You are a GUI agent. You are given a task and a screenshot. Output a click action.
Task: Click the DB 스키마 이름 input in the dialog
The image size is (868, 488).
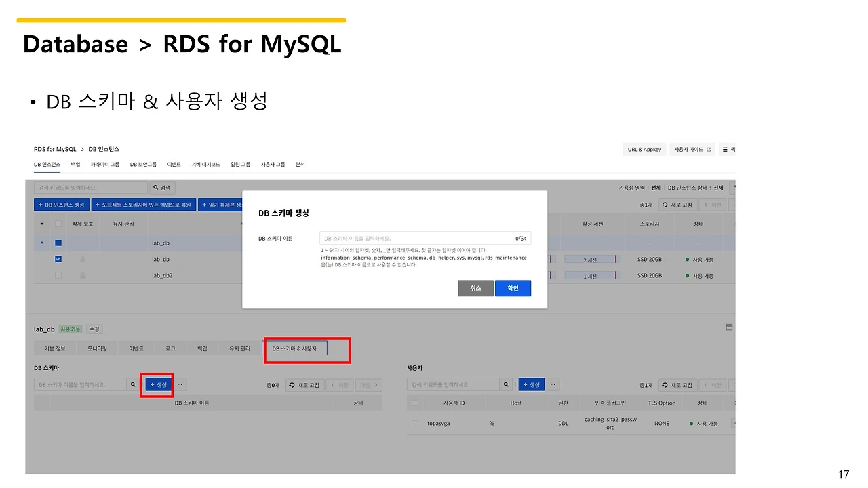tap(425, 239)
